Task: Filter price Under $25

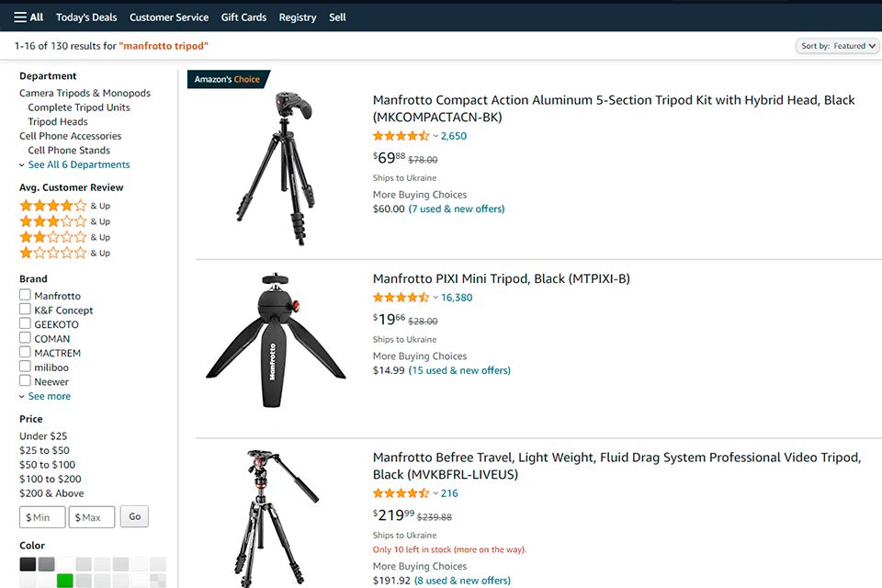Action: pos(43,436)
